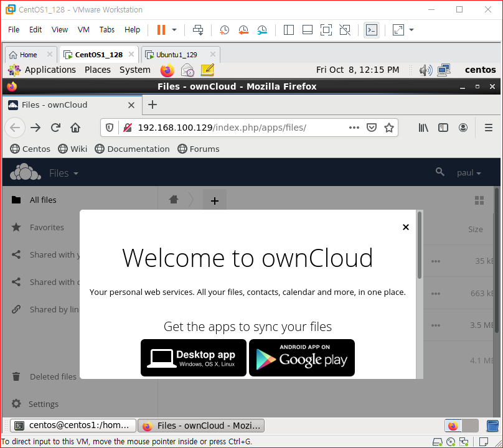The image size is (503, 448).
Task: Select the Files - ownCloud taskbar button
Action: (201, 426)
